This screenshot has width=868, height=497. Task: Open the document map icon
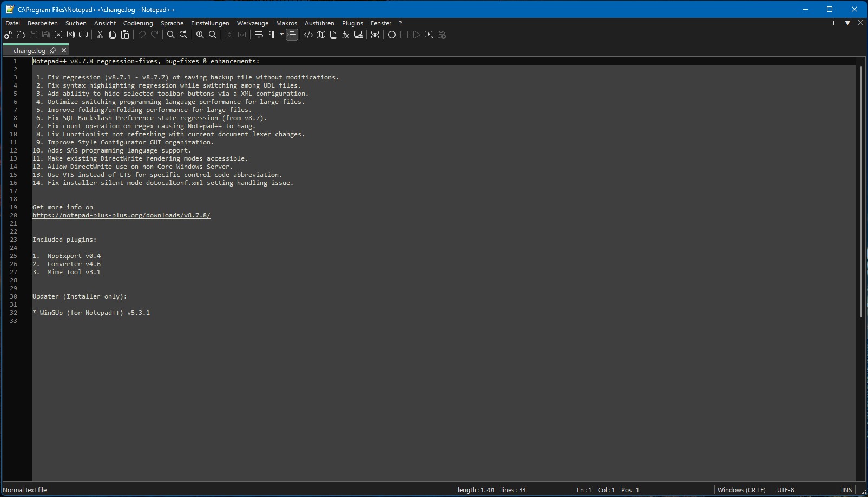321,35
